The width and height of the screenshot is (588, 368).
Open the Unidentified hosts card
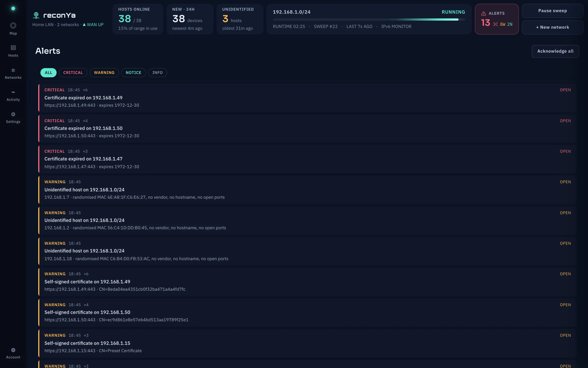240,19
